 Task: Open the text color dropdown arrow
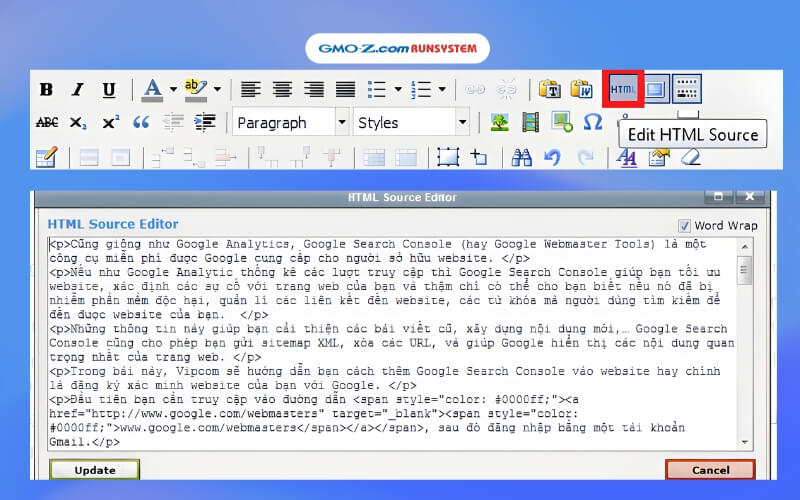(x=172, y=89)
